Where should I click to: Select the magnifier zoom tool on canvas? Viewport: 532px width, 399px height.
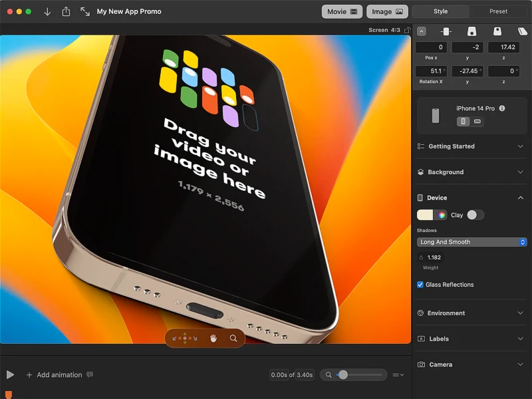[x=233, y=338]
